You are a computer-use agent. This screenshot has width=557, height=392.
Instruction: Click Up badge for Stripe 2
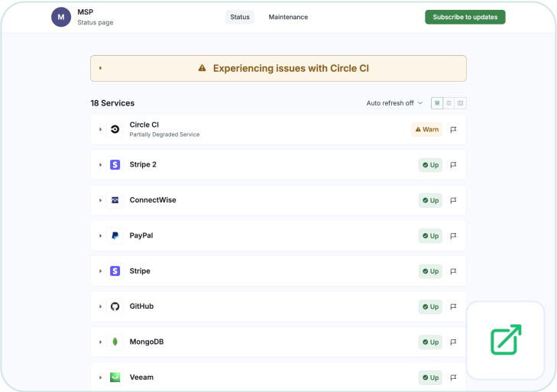pos(430,165)
